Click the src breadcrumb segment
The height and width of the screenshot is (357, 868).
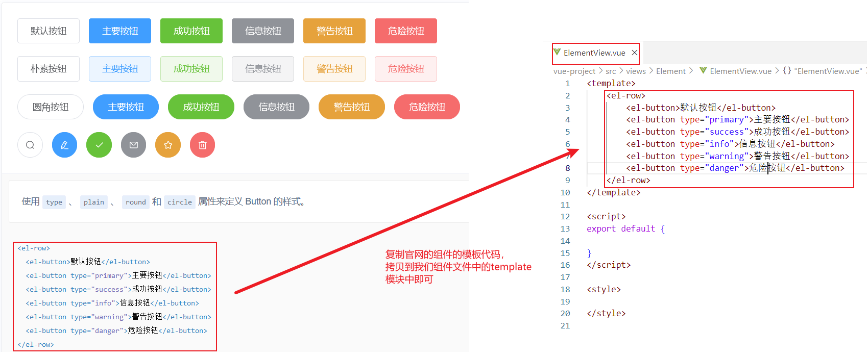611,71
